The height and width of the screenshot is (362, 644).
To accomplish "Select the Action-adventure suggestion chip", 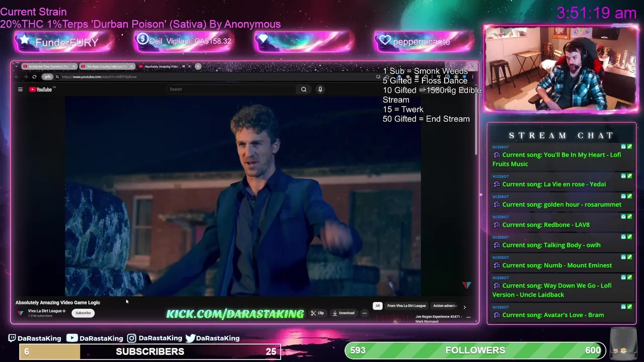I will point(445,306).
